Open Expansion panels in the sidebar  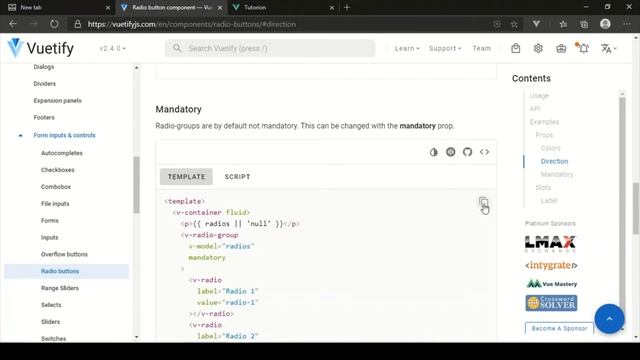click(58, 100)
